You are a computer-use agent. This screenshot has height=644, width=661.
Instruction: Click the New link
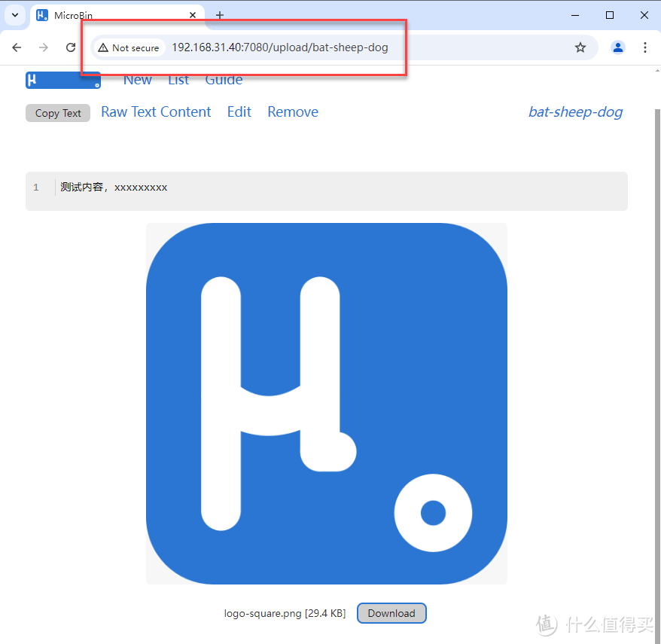click(x=138, y=79)
